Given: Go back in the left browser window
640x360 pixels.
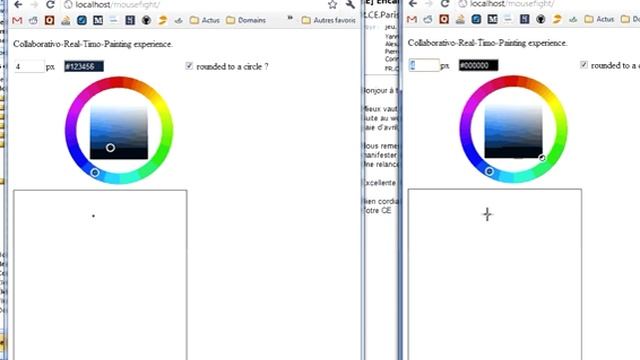Looking at the screenshot, I should 18,5.
